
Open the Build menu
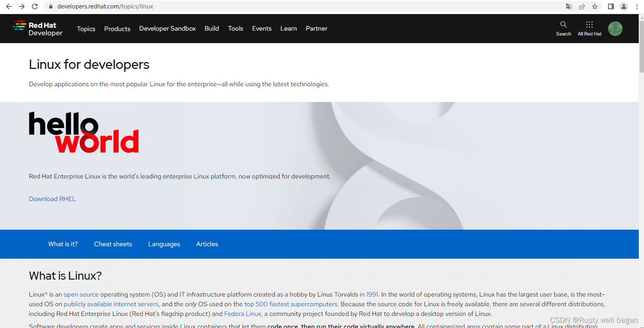click(x=212, y=29)
